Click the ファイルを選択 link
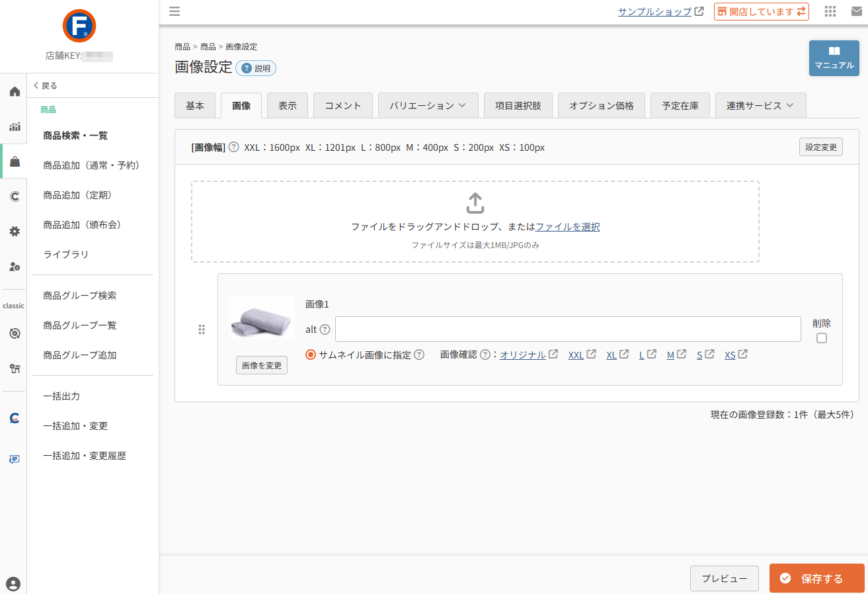 pyautogui.click(x=568, y=227)
